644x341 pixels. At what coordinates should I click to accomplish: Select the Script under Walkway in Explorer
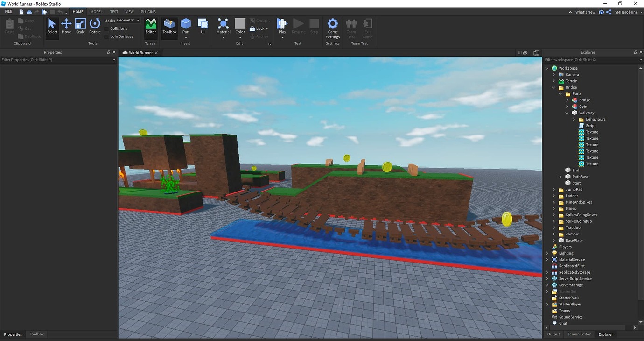[x=591, y=125]
